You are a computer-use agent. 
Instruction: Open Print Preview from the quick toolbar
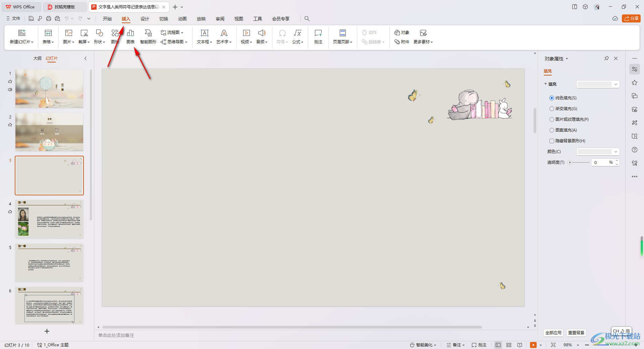point(57,18)
